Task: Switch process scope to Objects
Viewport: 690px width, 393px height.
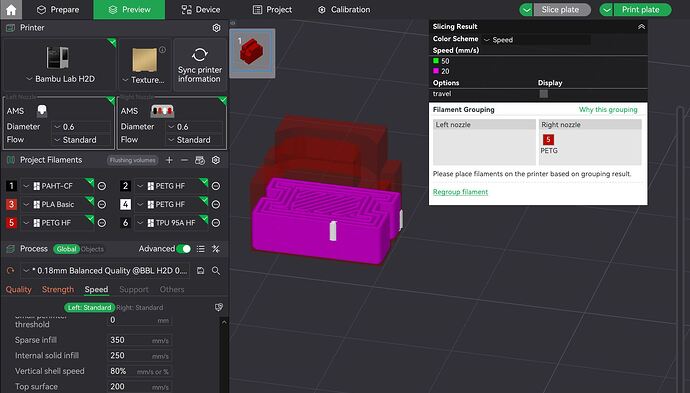Action: (x=92, y=249)
